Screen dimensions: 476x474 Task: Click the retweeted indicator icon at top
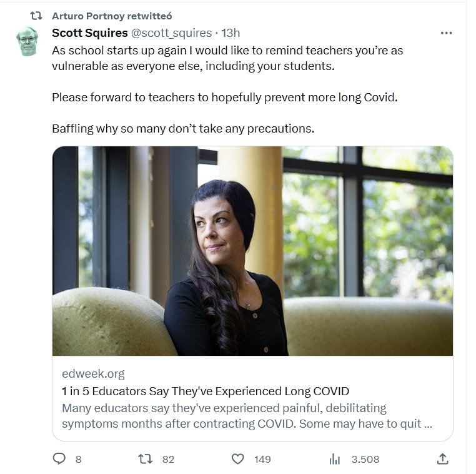pyautogui.click(x=36, y=16)
